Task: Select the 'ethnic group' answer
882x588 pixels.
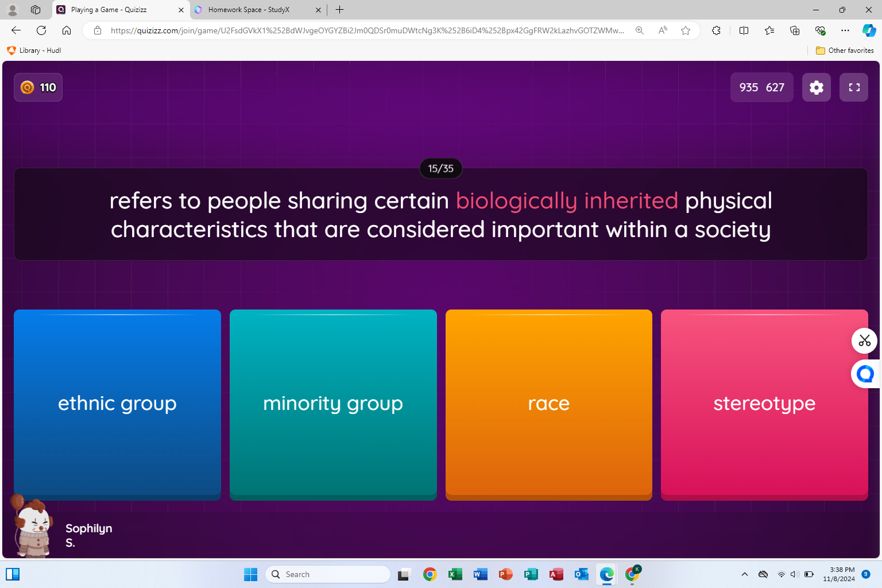Action: [x=117, y=404]
